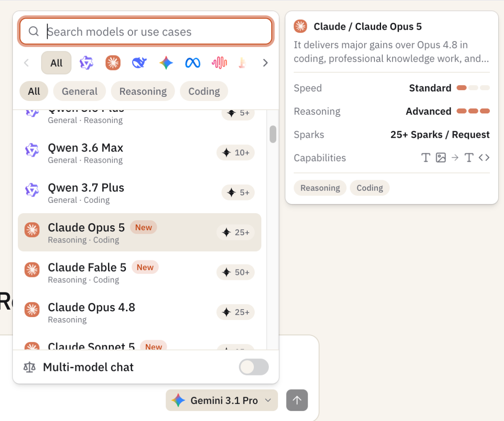This screenshot has height=421, width=504.
Task: Click the Standard speed value
Action: [x=430, y=88]
